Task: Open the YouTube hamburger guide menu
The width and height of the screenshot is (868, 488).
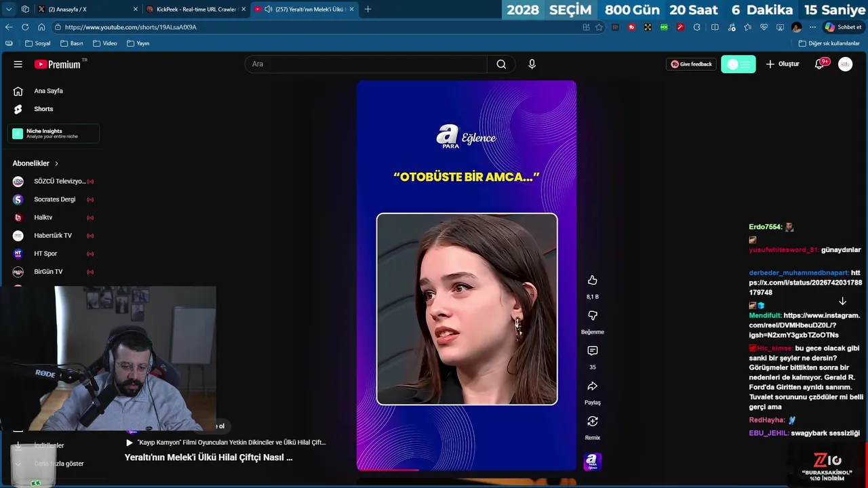Action: click(x=18, y=64)
